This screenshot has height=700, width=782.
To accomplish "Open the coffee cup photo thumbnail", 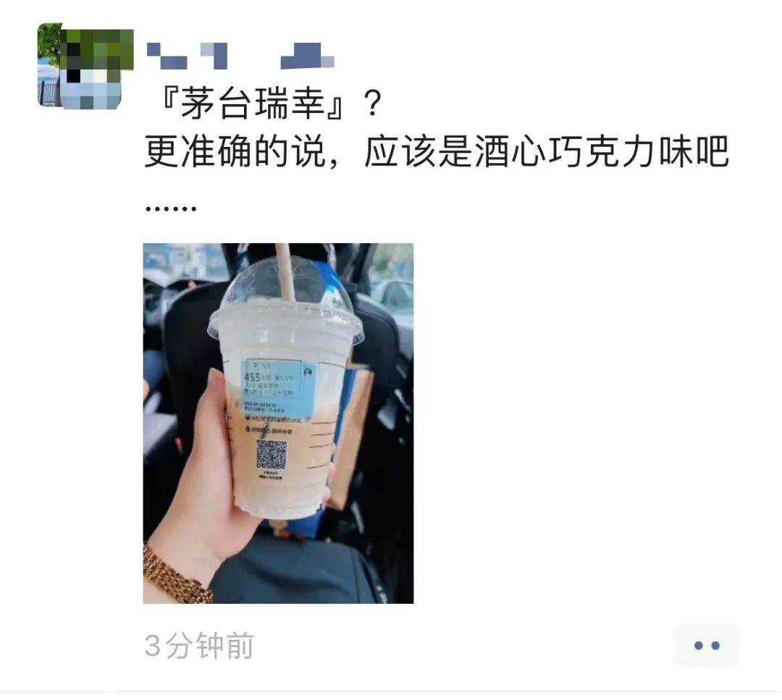I will 278,423.
